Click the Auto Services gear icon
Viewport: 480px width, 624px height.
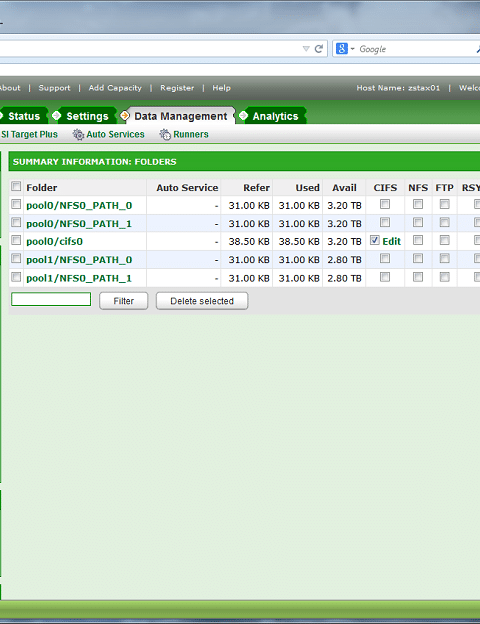78,135
